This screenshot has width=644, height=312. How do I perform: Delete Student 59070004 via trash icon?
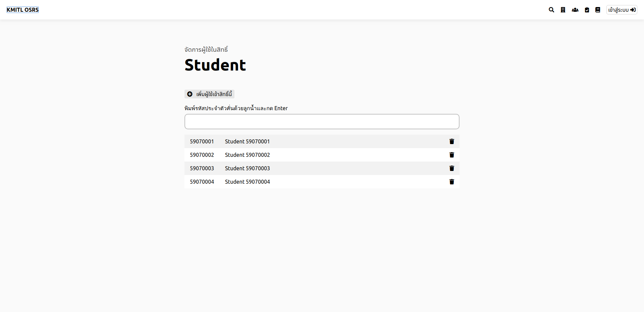[452, 182]
